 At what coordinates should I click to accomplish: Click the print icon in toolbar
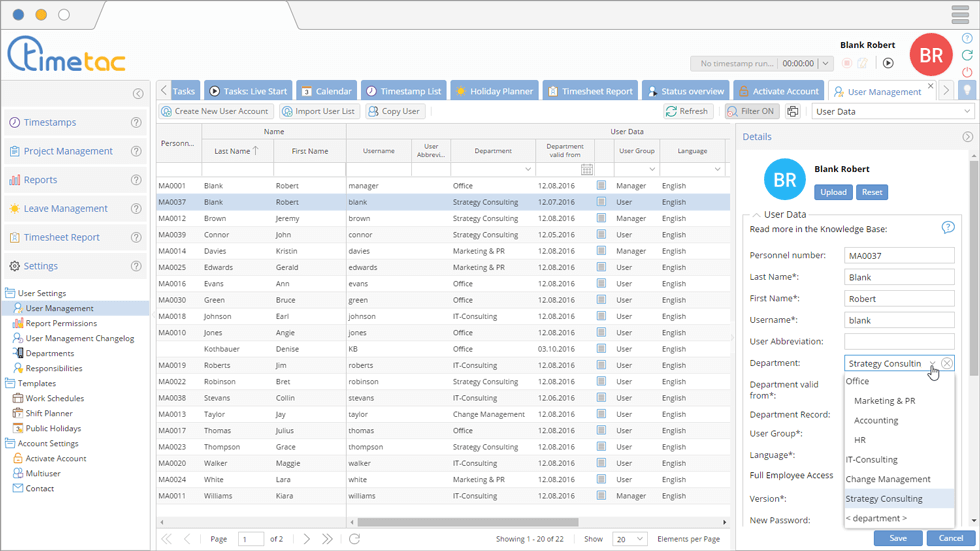click(x=793, y=112)
